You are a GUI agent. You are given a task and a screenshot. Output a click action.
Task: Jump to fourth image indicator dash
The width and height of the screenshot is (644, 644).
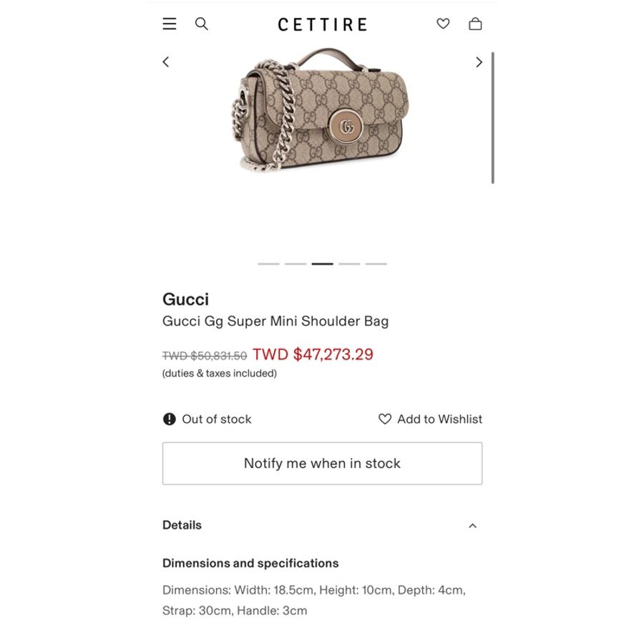click(x=349, y=263)
